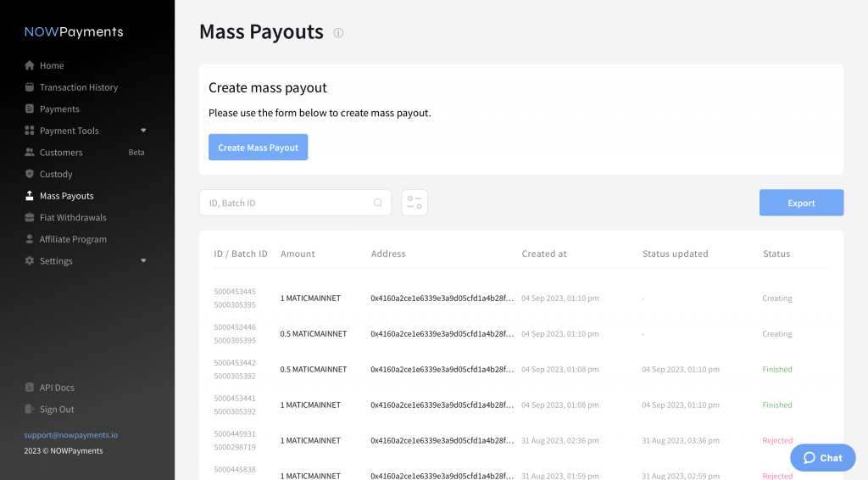Click the Status column header
Image resolution: width=868 pixels, height=480 pixels.
pos(776,254)
